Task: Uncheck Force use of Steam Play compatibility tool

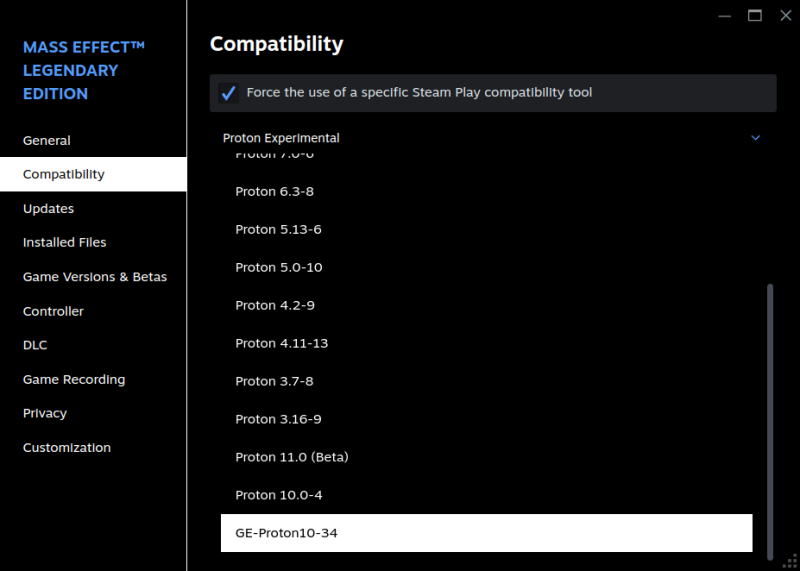Action: click(x=228, y=93)
